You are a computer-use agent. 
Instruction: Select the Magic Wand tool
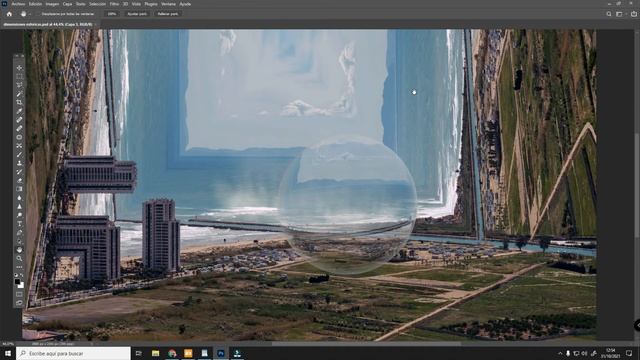(19, 94)
